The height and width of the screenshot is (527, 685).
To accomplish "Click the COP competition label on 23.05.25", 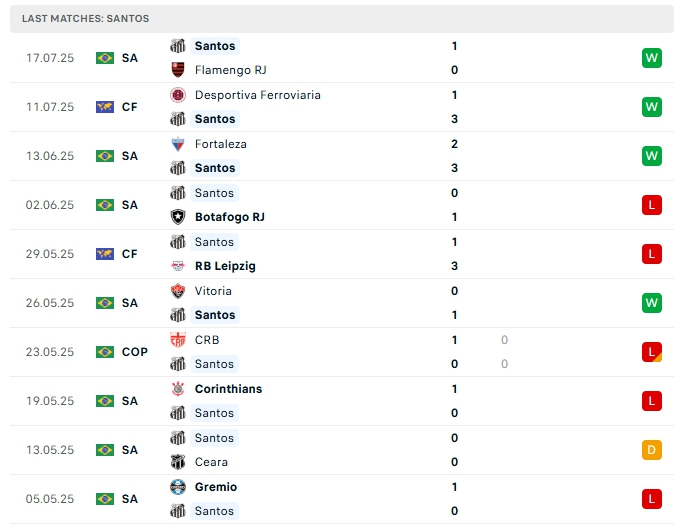I will (x=134, y=352).
